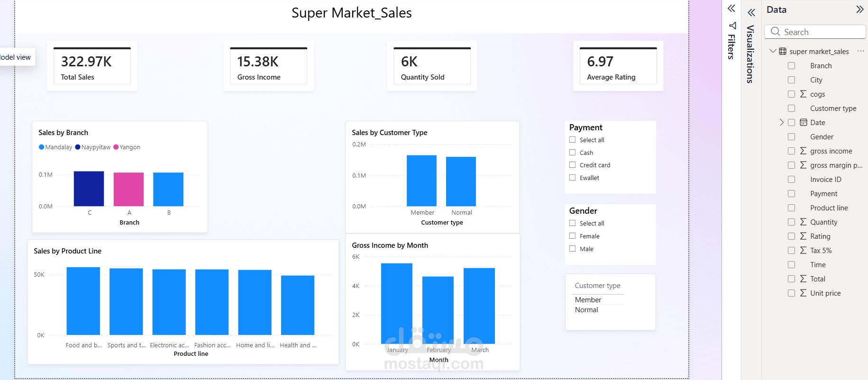The image size is (868, 380).
Task: Click the Yangon pink legend swatch
Action: [116, 147]
